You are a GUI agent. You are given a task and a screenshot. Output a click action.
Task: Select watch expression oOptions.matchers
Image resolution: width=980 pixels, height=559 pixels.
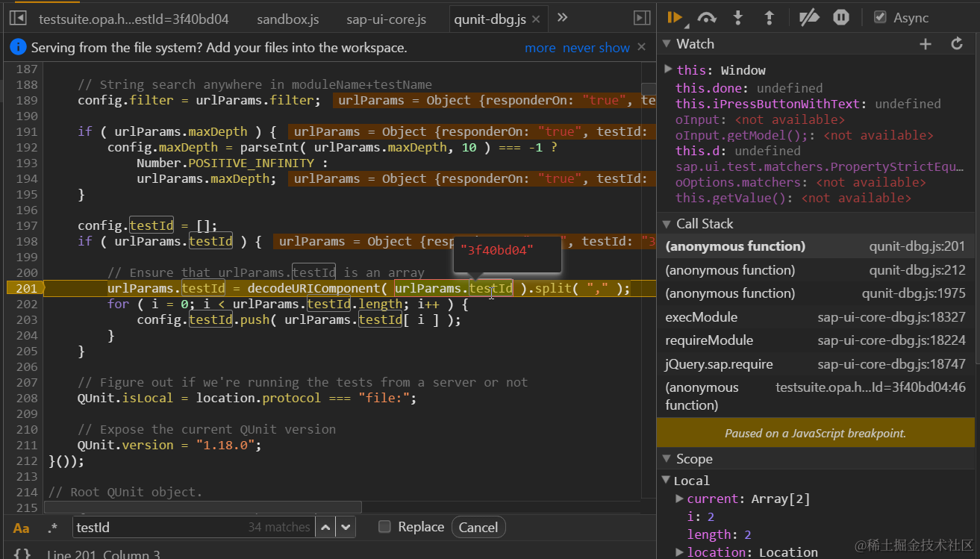800,182
